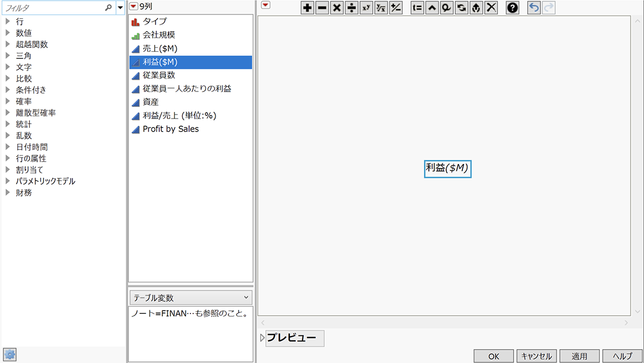Expand the 三角 function group
The image size is (644, 363).
pos(7,55)
